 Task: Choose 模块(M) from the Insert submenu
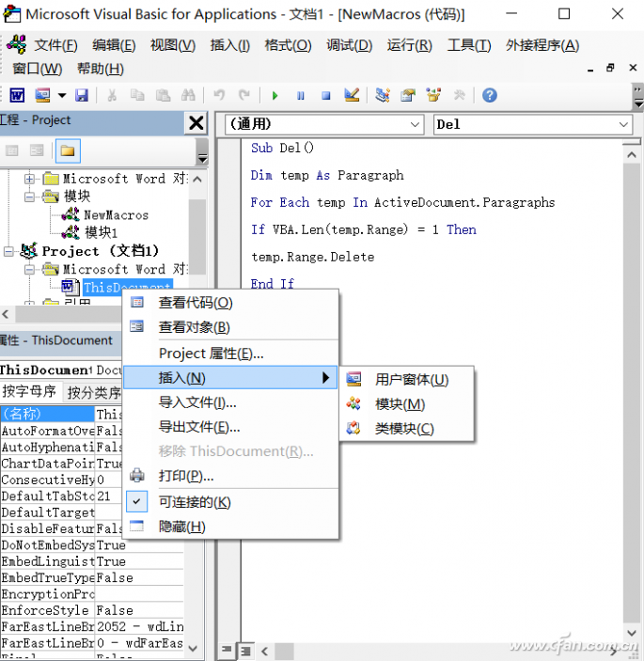point(400,404)
